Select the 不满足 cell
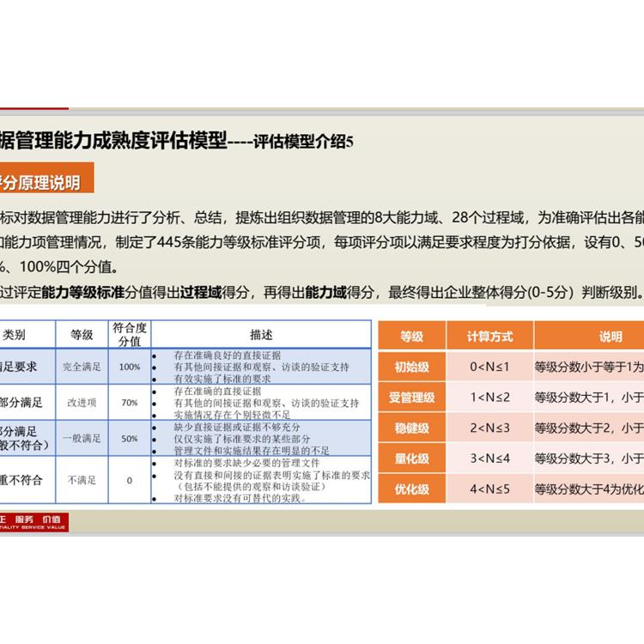644x644 pixels. click(82, 480)
